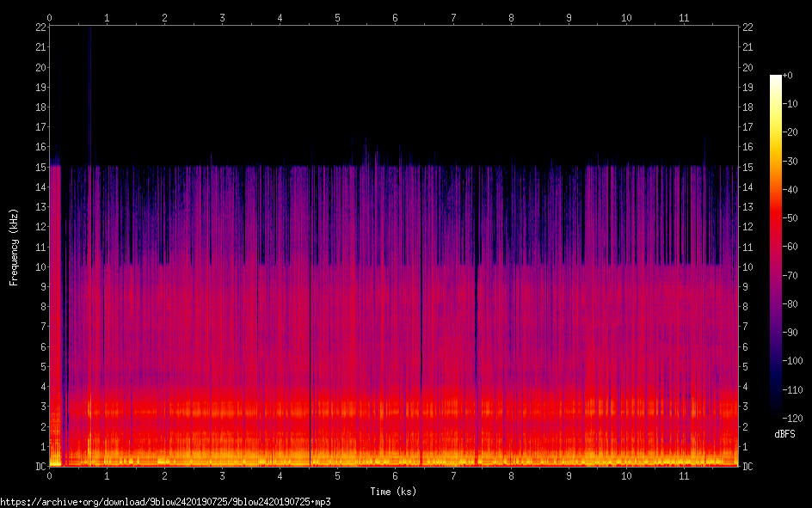Click '19' on the left frequency axis
This screenshot has height=508, width=812.
click(41, 88)
